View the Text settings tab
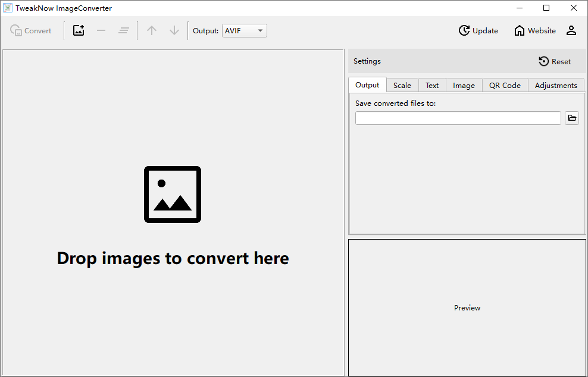Viewport: 588px width, 377px height. (431, 85)
